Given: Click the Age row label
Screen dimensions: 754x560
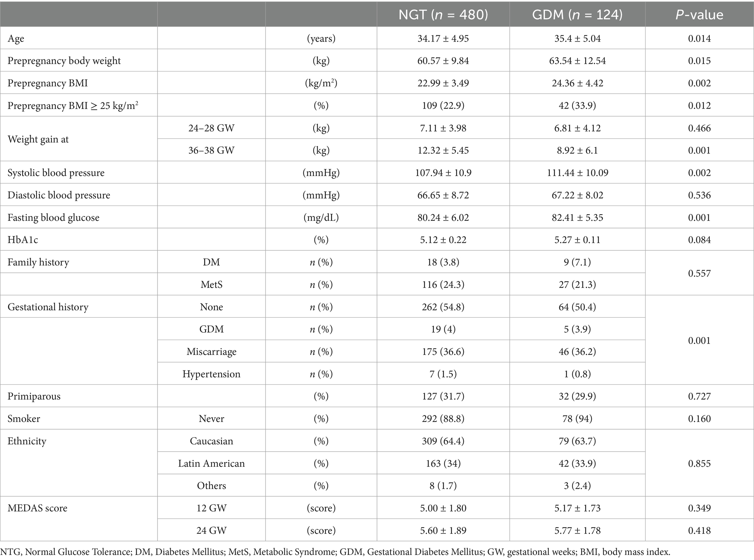Looking at the screenshot, I should tap(16, 39).
